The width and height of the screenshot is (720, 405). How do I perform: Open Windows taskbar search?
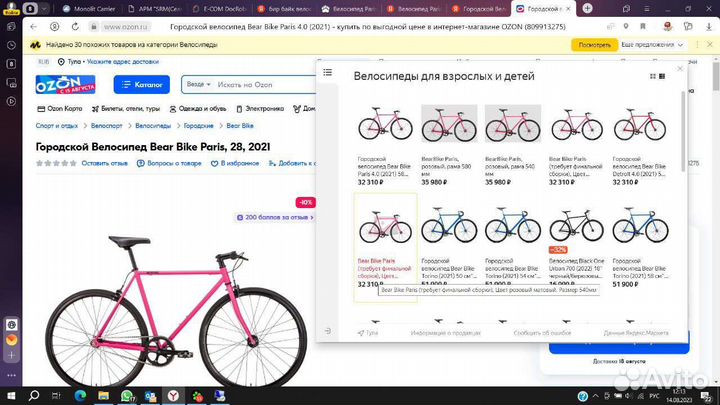[34, 396]
